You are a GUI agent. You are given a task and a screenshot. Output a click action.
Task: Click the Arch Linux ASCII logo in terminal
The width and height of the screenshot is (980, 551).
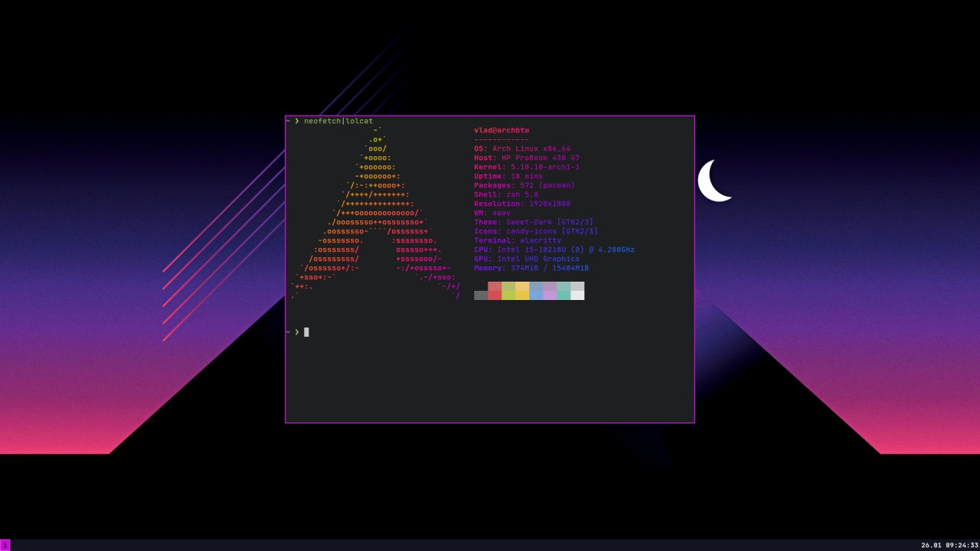pos(375,213)
